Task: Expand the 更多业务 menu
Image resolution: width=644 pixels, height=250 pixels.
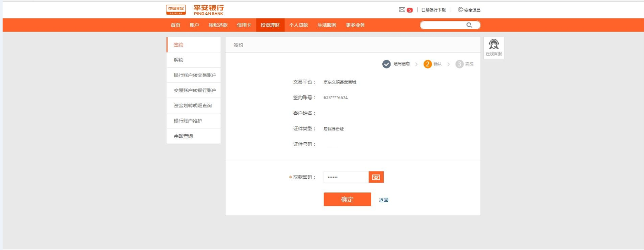Action: [355, 25]
